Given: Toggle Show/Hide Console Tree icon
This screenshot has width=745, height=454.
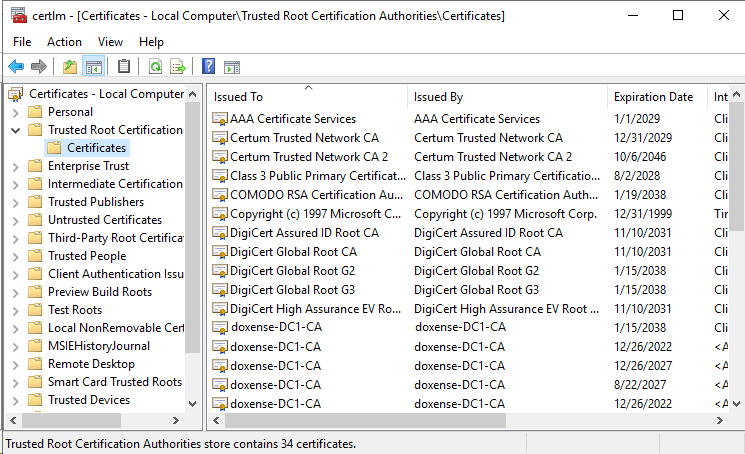Looking at the screenshot, I should click(93, 67).
